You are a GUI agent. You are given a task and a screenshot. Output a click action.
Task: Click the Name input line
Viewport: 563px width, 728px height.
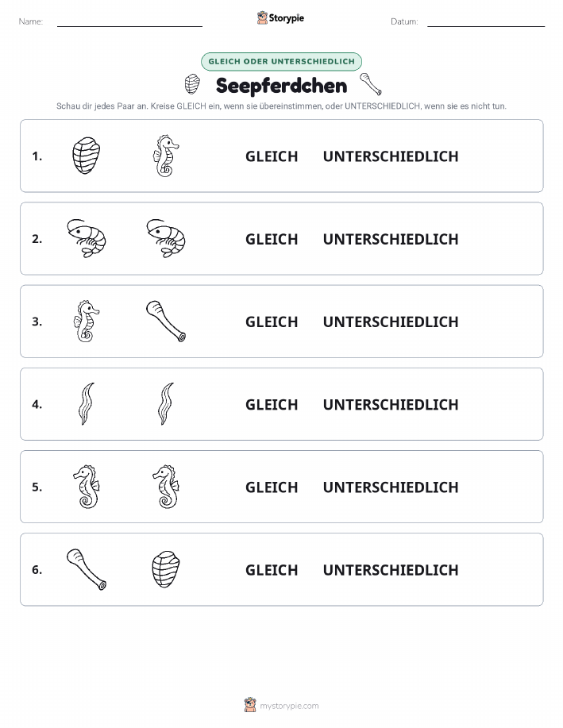[x=129, y=22]
